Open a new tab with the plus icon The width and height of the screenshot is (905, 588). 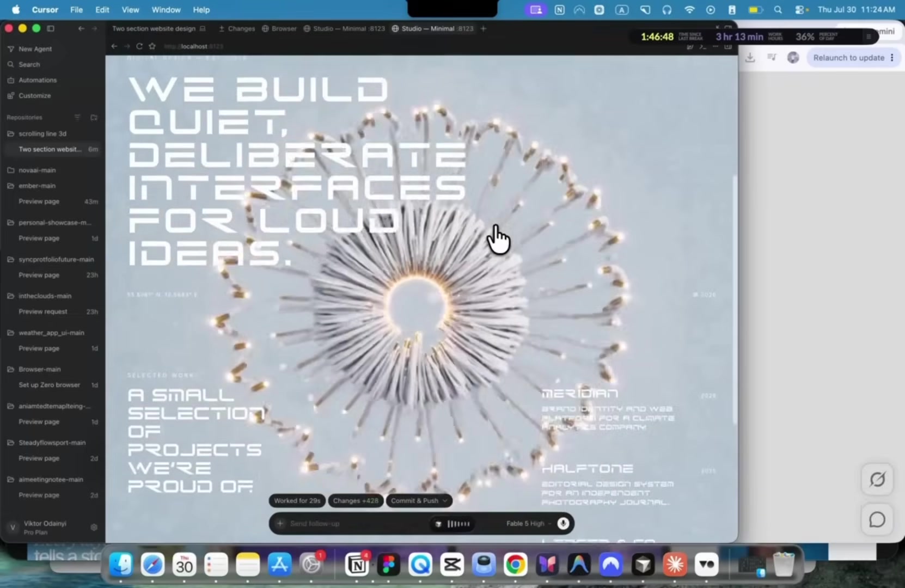tap(483, 28)
